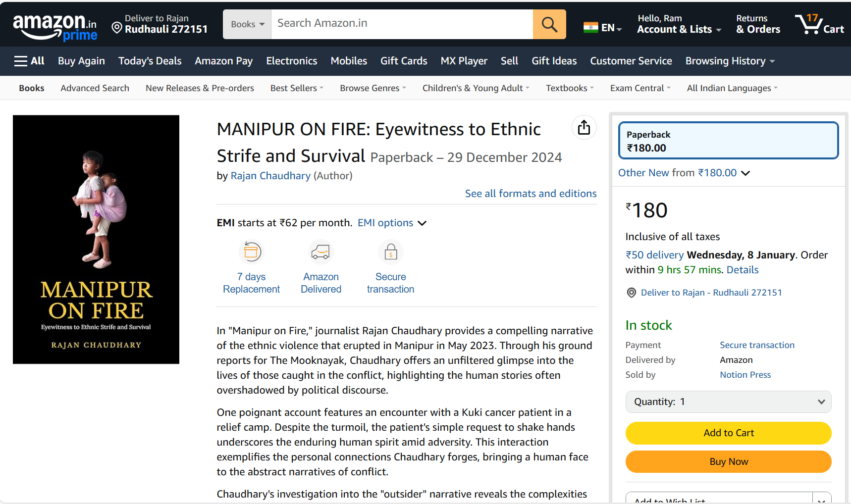Click the Secure transaction lock icon

[x=391, y=252]
